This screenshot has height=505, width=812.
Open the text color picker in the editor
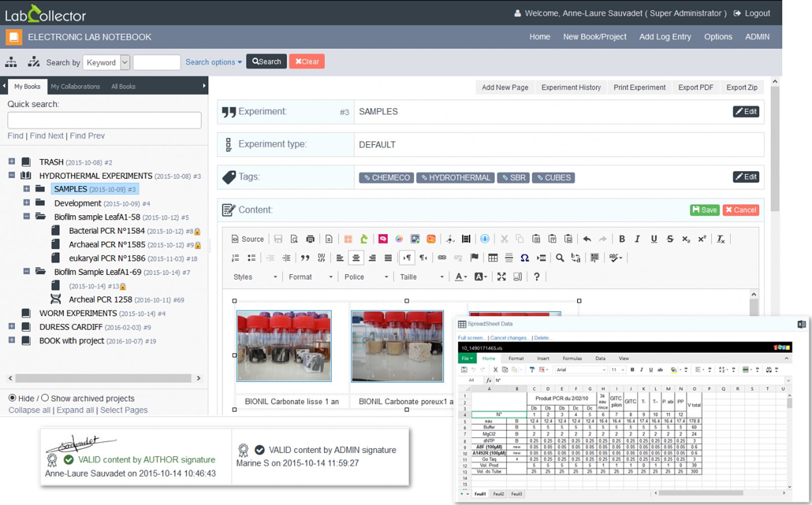459,277
